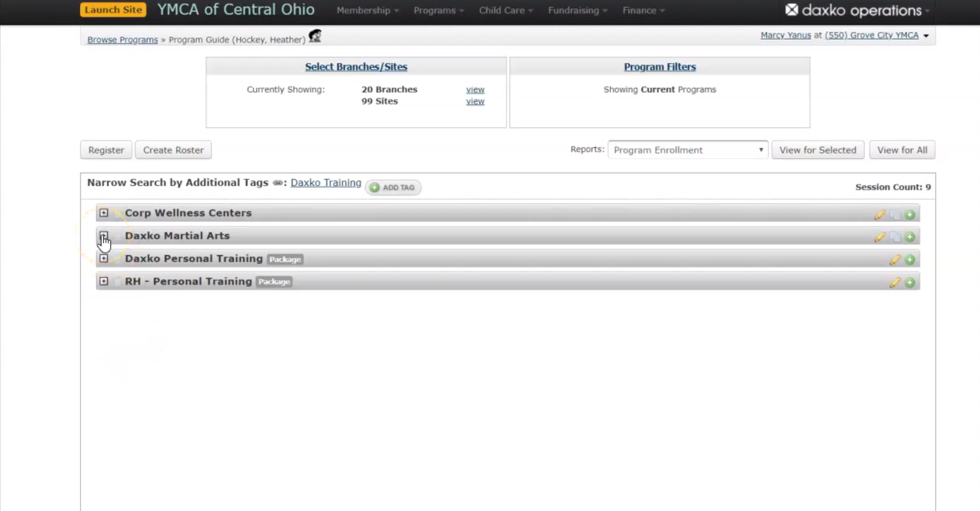The height and width of the screenshot is (511, 980).
Task: Click Package badge on Daxko Personal Training
Action: click(285, 259)
